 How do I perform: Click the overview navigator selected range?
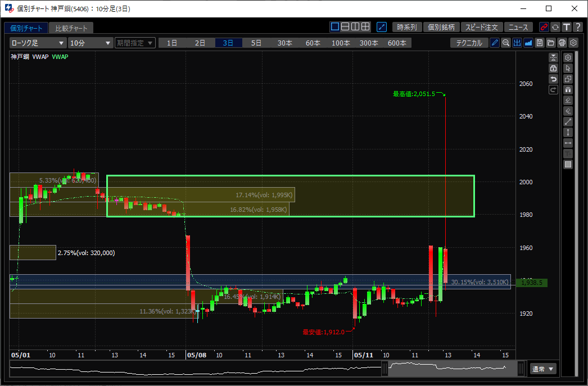pos(453,369)
